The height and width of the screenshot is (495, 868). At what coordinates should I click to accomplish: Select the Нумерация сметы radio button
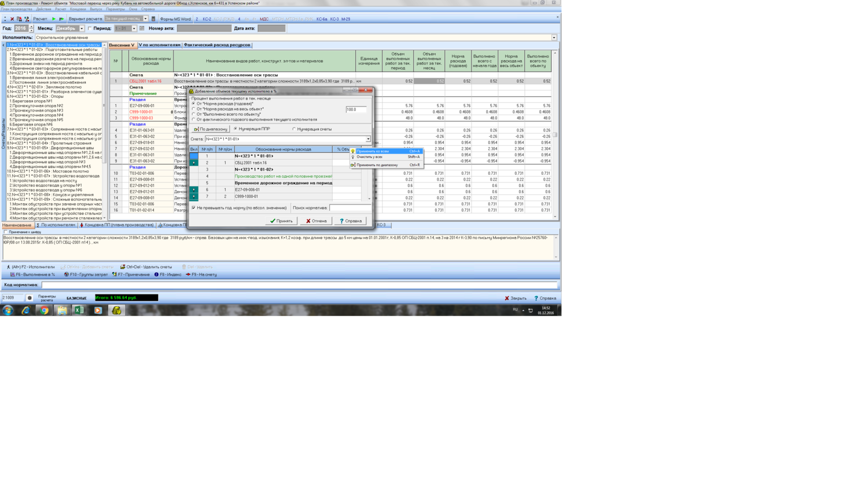pyautogui.click(x=294, y=129)
